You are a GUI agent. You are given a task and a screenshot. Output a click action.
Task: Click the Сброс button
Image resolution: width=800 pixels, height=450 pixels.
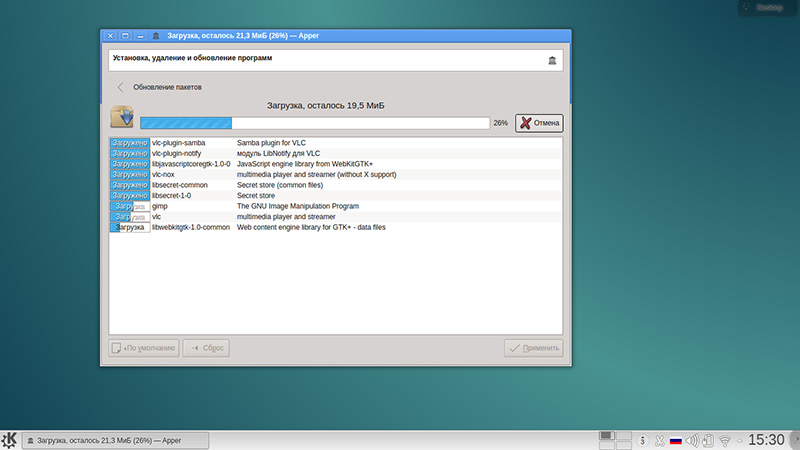click(x=206, y=348)
